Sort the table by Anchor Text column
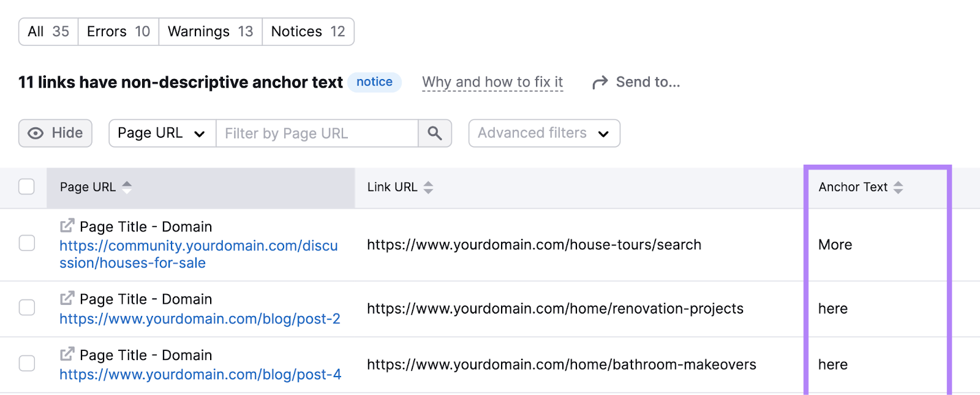Viewport: 980px width, 395px height. (899, 187)
